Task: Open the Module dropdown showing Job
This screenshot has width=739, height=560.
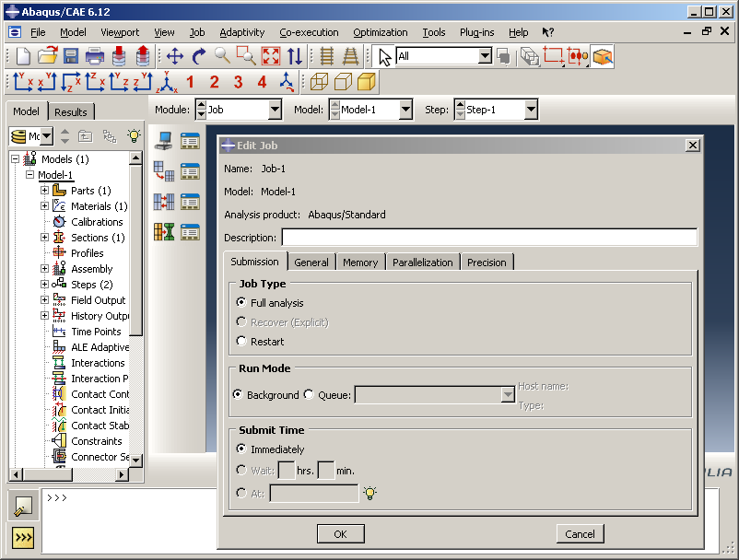Action: tap(276, 110)
